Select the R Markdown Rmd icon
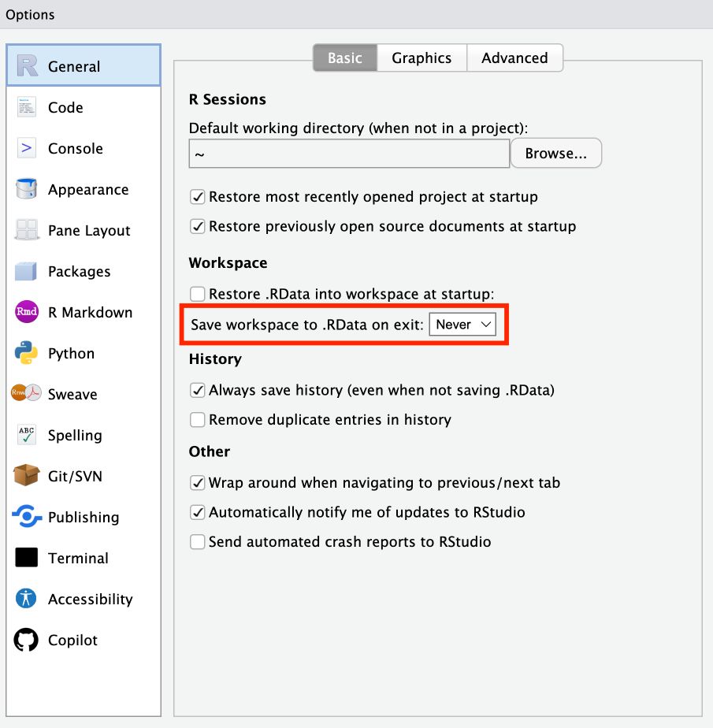This screenshot has width=713, height=728. [27, 313]
